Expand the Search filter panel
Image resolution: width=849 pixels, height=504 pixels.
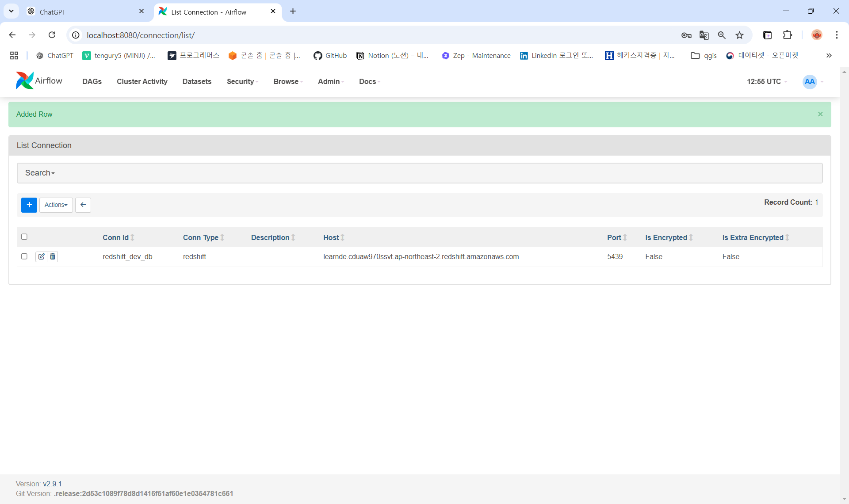tap(39, 172)
